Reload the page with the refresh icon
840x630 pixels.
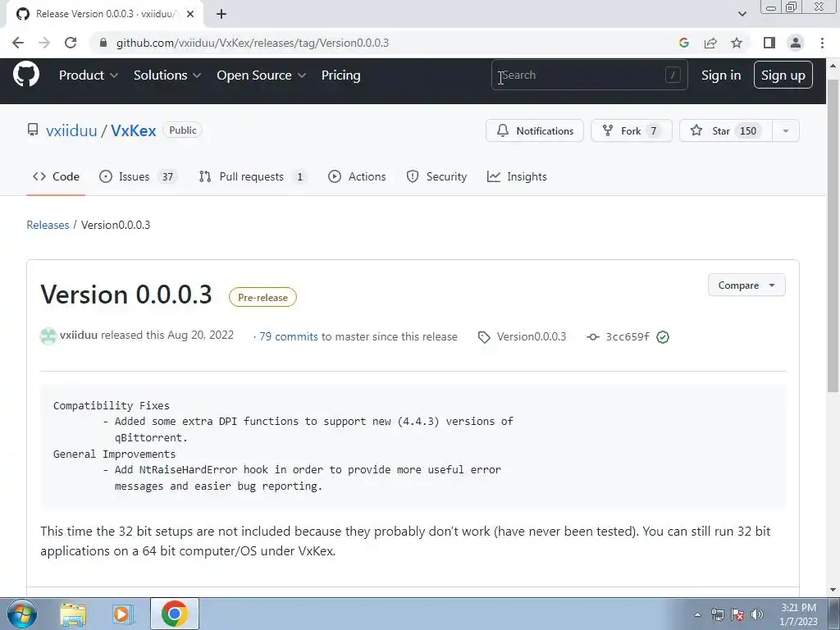click(x=71, y=43)
